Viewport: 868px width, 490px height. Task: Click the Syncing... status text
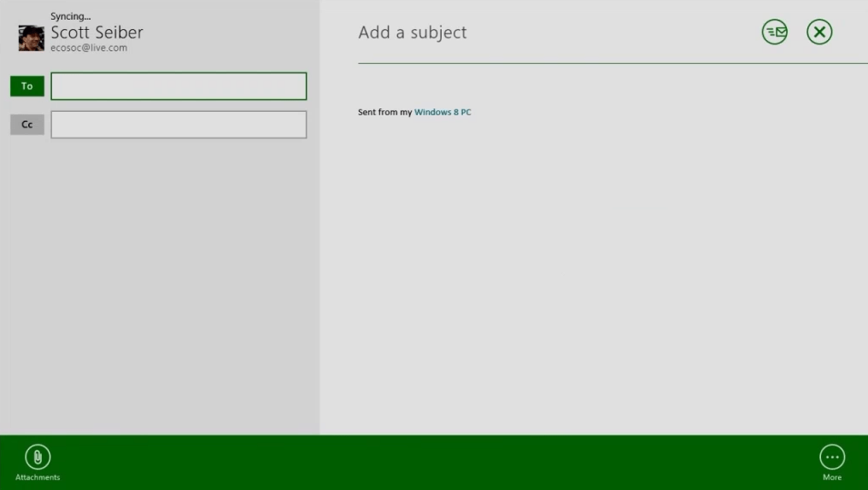coord(70,16)
